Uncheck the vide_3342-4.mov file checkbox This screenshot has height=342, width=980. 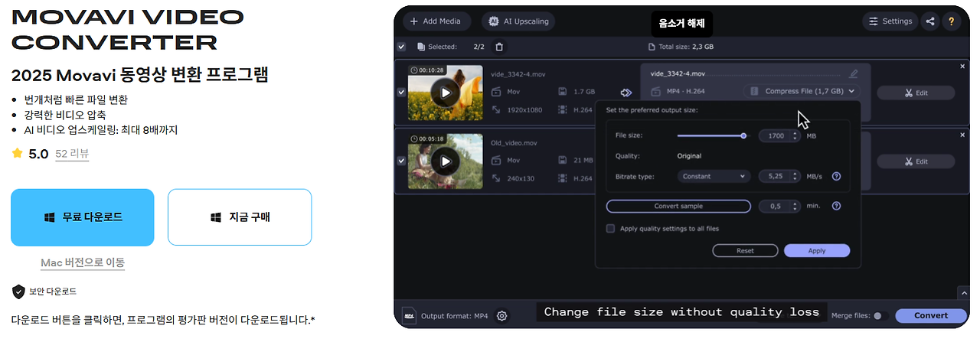(402, 93)
